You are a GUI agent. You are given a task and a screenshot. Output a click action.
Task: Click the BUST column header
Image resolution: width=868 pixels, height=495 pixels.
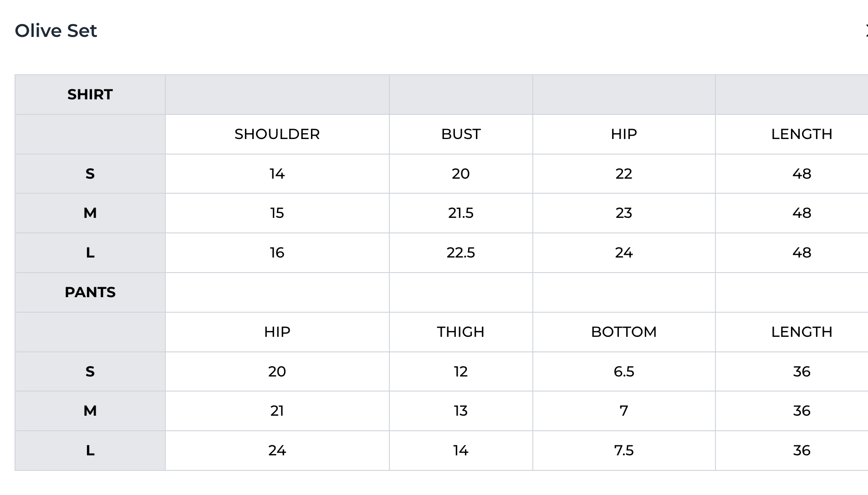click(x=460, y=134)
